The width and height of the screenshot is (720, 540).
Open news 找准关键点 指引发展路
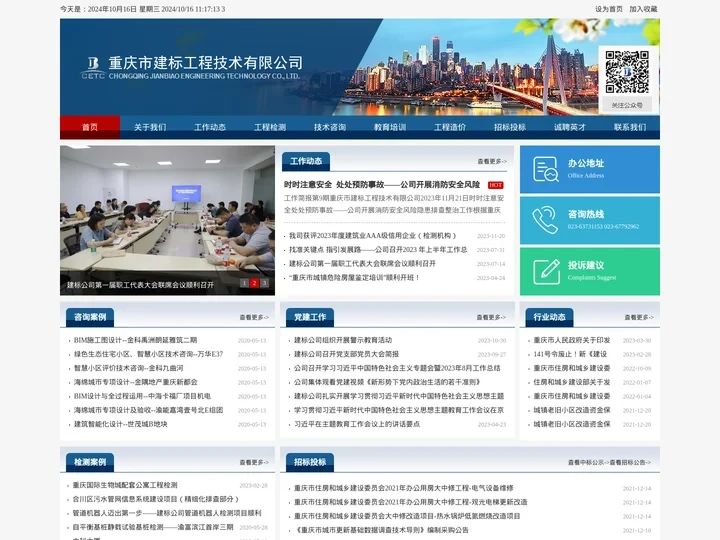click(x=378, y=250)
